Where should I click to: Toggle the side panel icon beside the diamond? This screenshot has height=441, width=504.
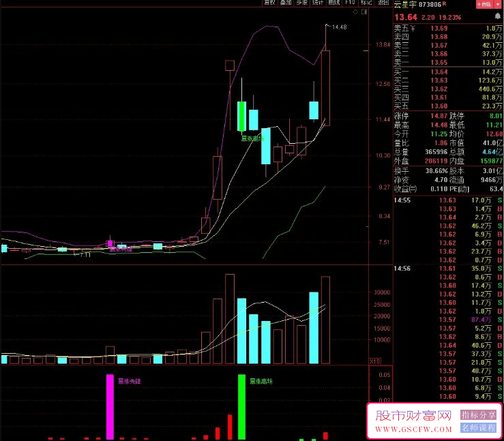(364, 12)
